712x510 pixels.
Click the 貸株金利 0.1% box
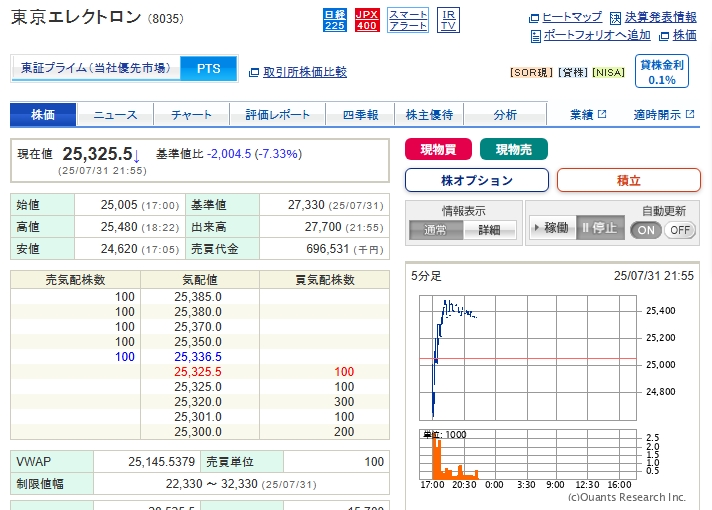(662, 71)
